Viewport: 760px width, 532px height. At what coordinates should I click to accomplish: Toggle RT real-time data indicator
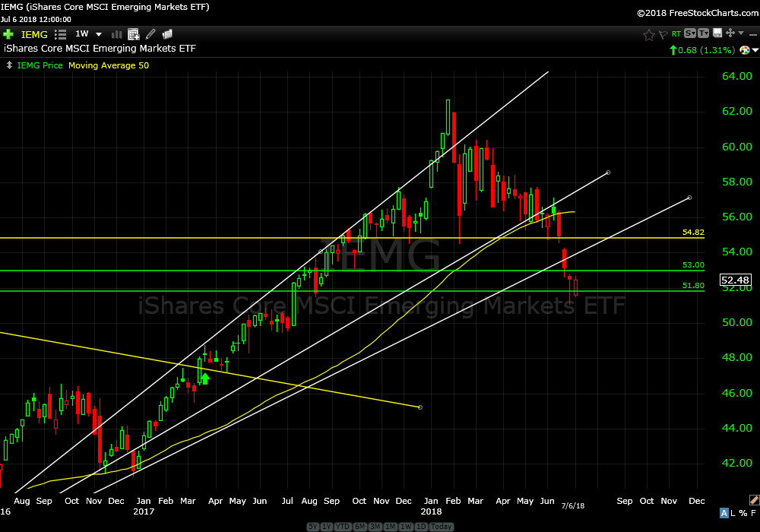point(676,34)
